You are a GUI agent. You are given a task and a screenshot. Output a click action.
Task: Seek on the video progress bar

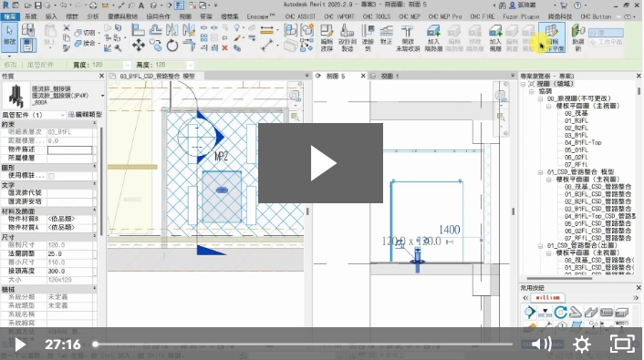pos(304,345)
